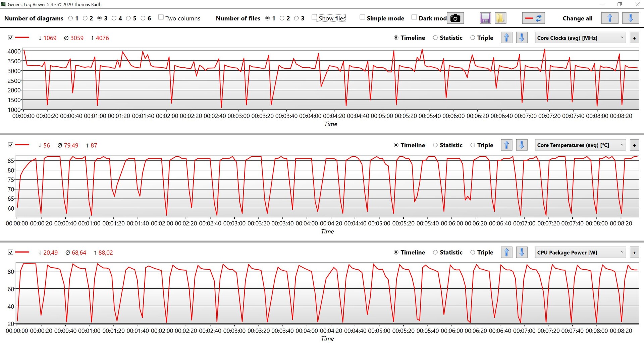This screenshot has height=348, width=644.
Task: Open the CPU Package Power [W] dropdown
Action: tap(580, 253)
